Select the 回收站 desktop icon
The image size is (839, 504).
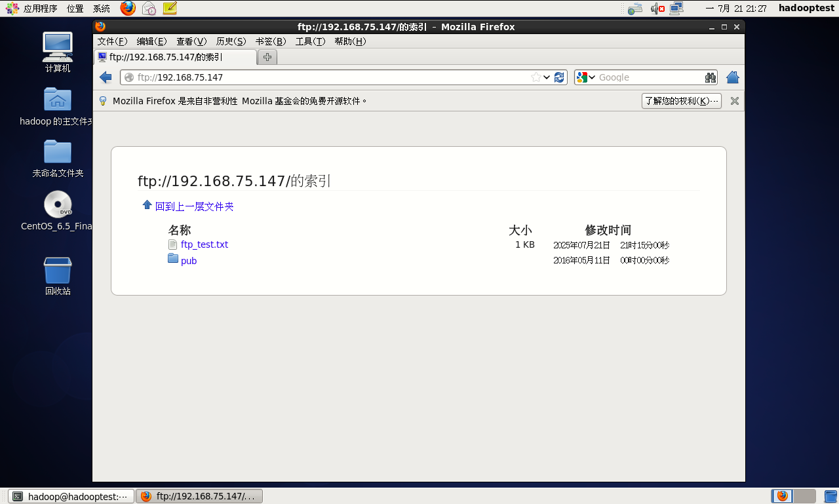coord(58,276)
